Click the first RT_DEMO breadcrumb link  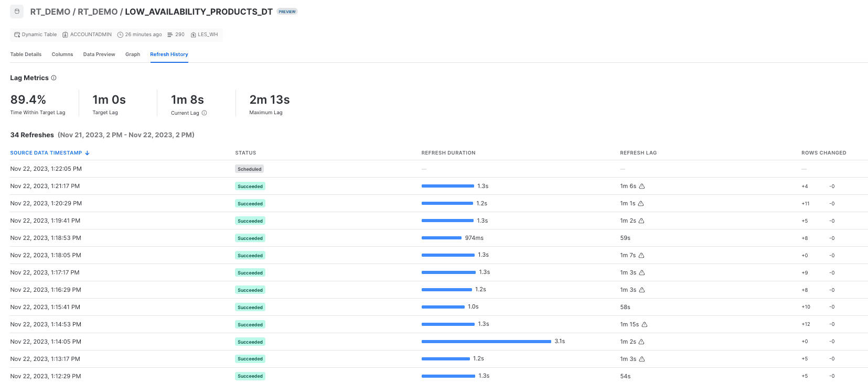(x=50, y=12)
